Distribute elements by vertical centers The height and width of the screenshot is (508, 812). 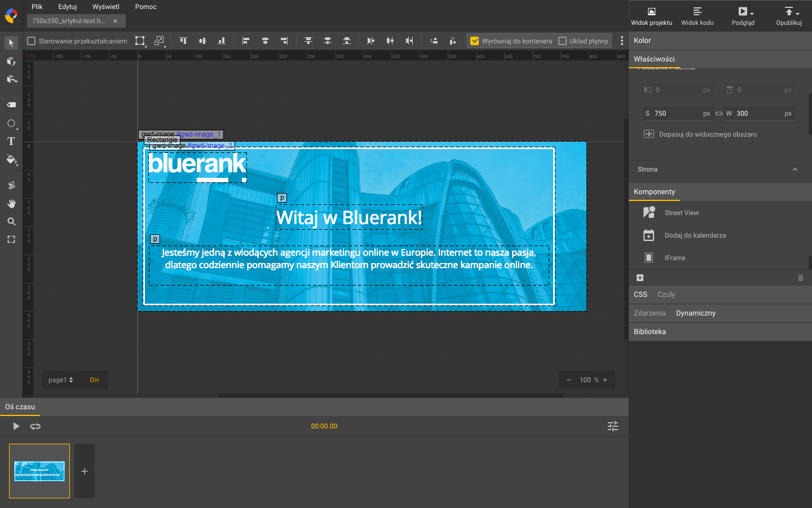pos(328,41)
